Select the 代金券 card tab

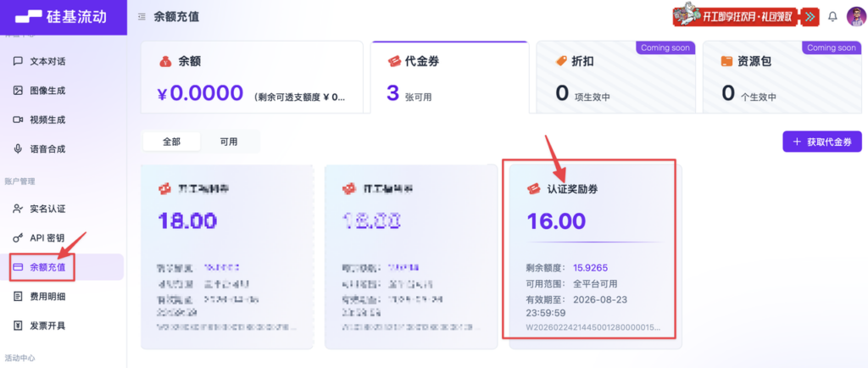tap(449, 76)
